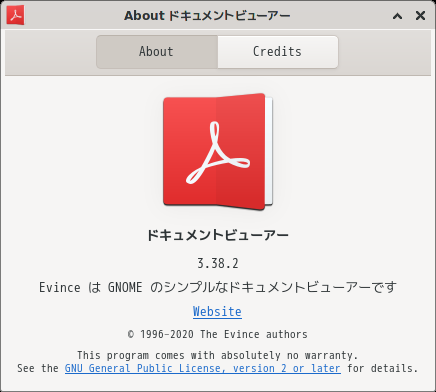Viewport: 436px width, 392px height.
Task: Click the version number 3.38.2
Action: [x=218, y=263]
